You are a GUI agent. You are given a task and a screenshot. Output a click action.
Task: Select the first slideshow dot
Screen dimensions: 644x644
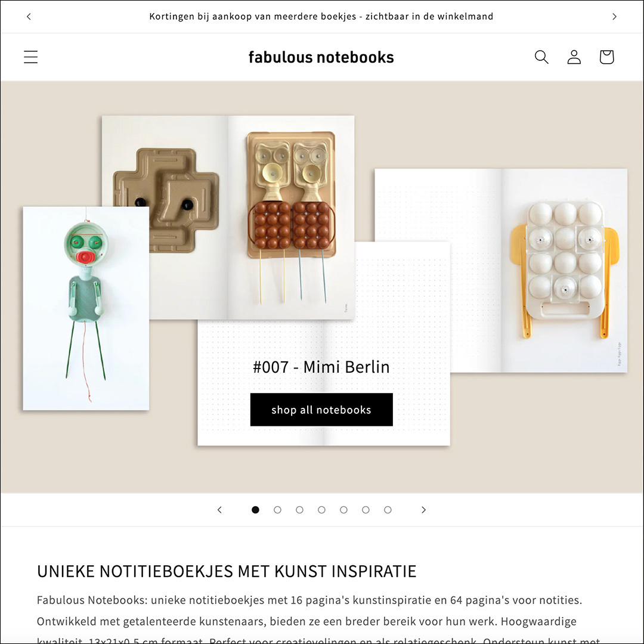coord(255,510)
